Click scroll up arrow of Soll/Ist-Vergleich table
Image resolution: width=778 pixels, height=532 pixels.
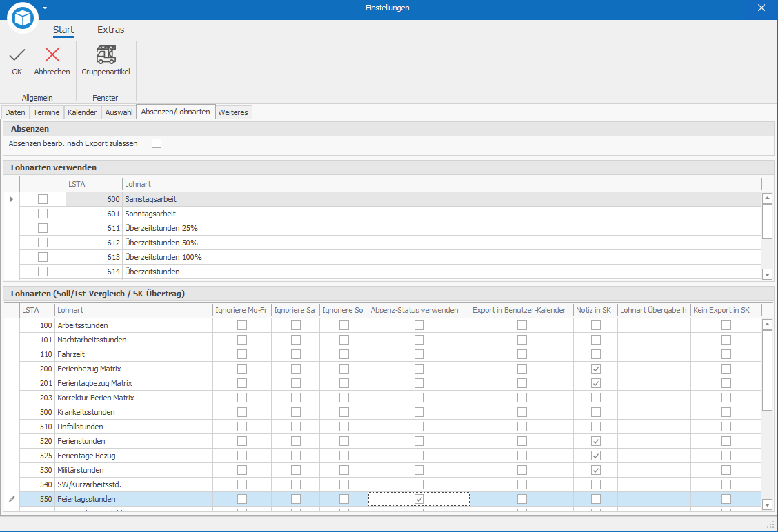pos(768,325)
